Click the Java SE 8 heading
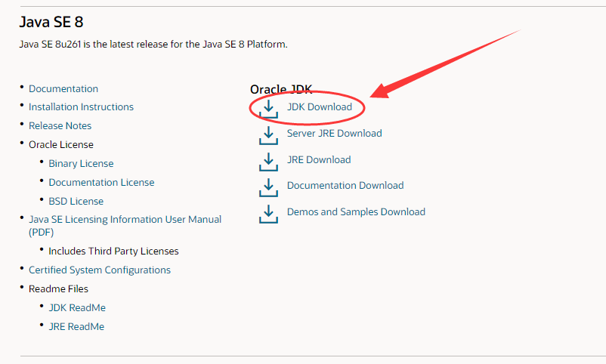This screenshot has width=606, height=364. (51, 22)
